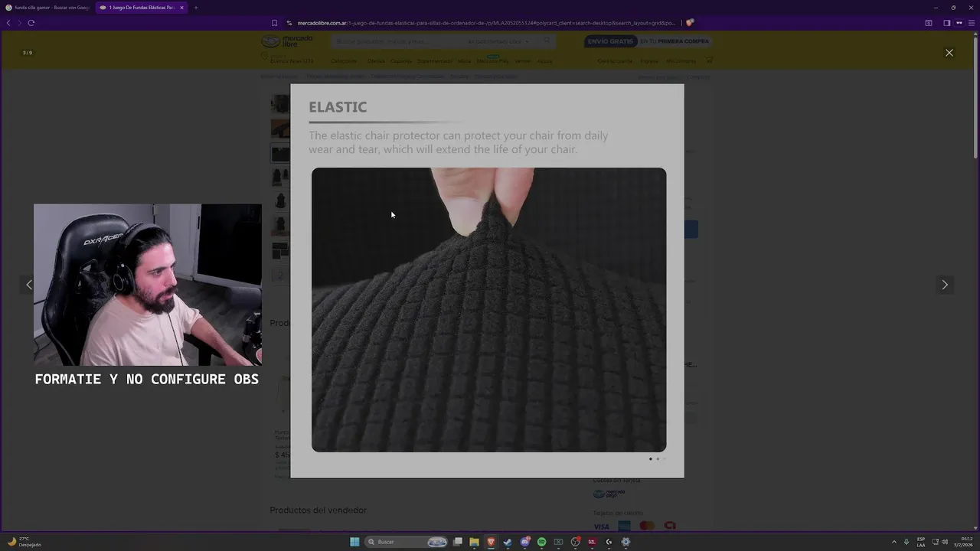Go forward in browser history
Screen dimensions: 980x551
coord(19,23)
